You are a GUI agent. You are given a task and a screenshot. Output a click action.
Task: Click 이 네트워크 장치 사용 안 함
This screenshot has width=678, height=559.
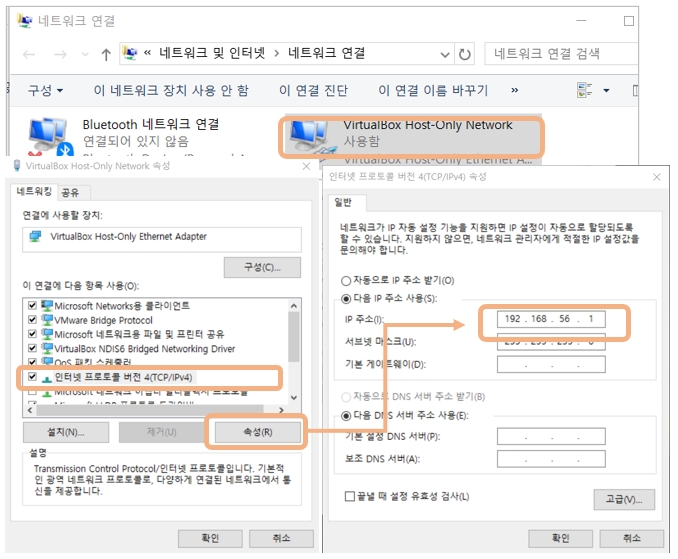171,90
